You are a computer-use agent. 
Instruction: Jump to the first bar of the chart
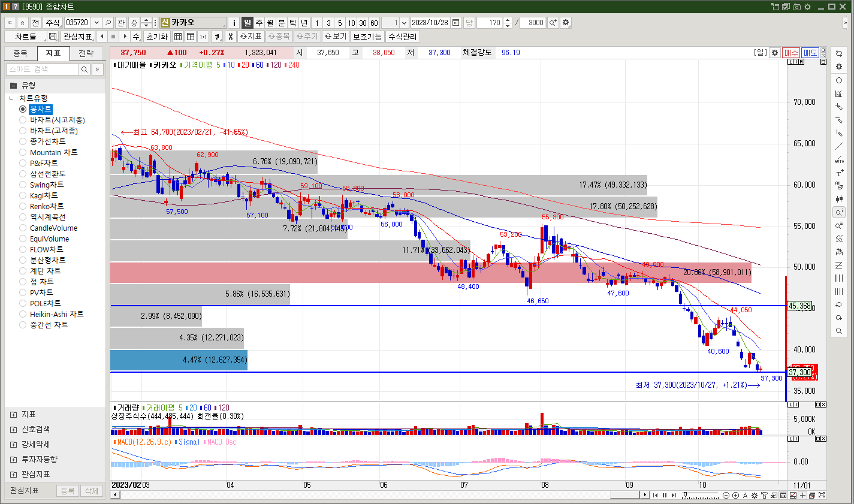tap(655, 495)
